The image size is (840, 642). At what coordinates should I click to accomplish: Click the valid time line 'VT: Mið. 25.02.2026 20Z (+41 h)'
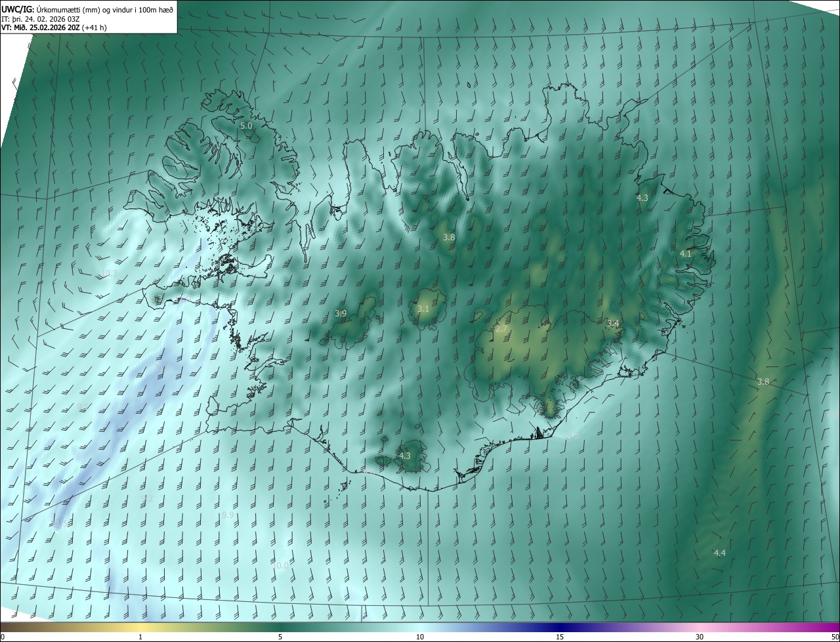tap(54, 28)
